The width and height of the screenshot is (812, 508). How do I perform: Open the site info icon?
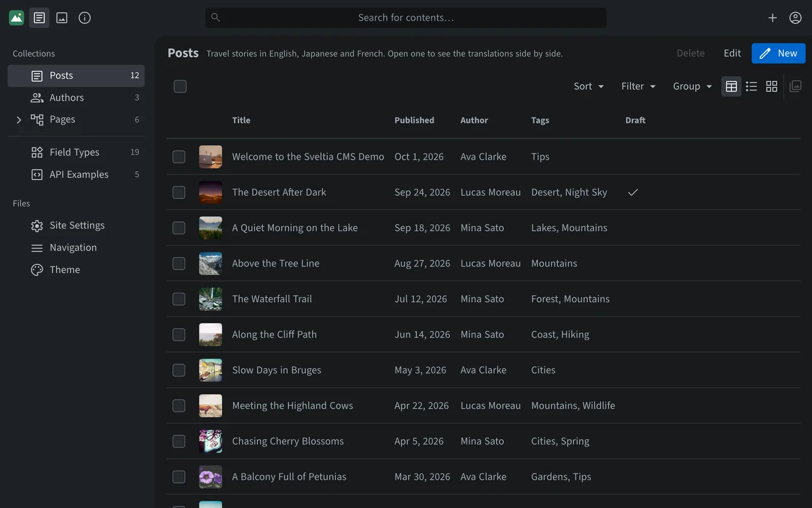[85, 18]
